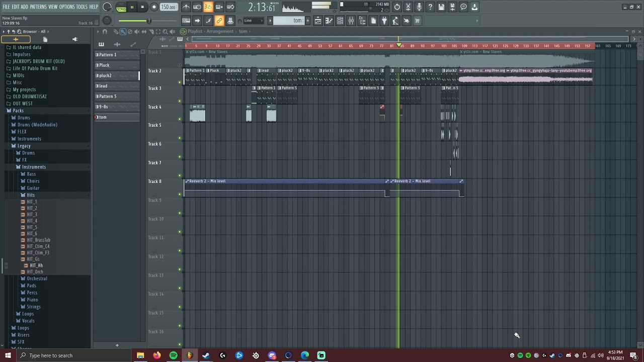
Task: Pause playback with the pause button
Action: (132, 7)
